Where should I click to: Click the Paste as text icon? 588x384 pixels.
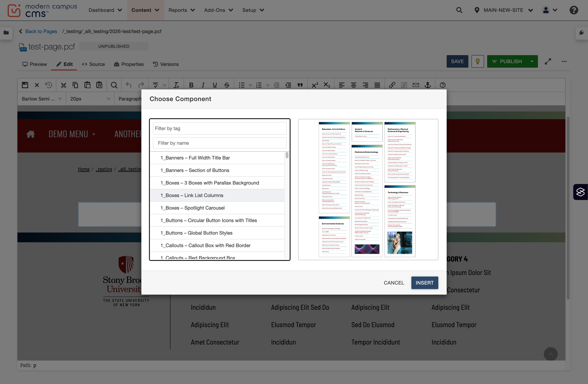[99, 85]
